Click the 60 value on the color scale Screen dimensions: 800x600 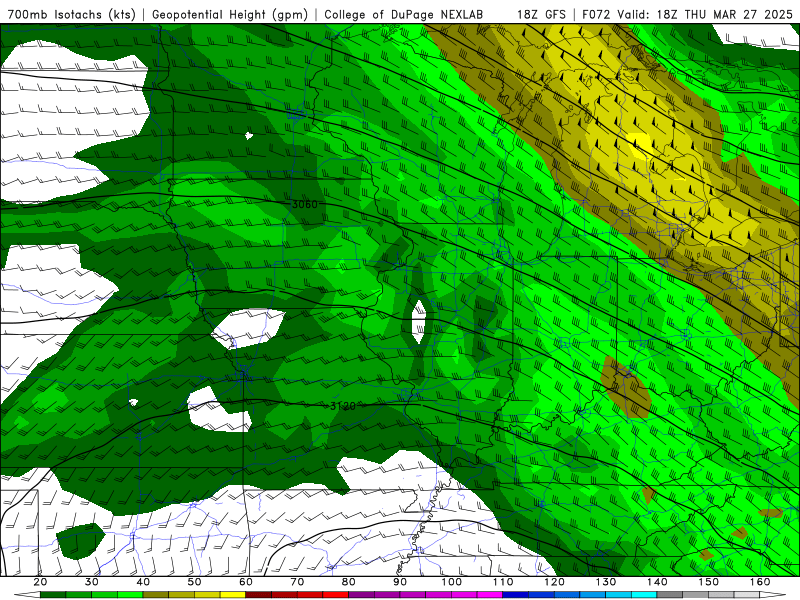coord(246,582)
